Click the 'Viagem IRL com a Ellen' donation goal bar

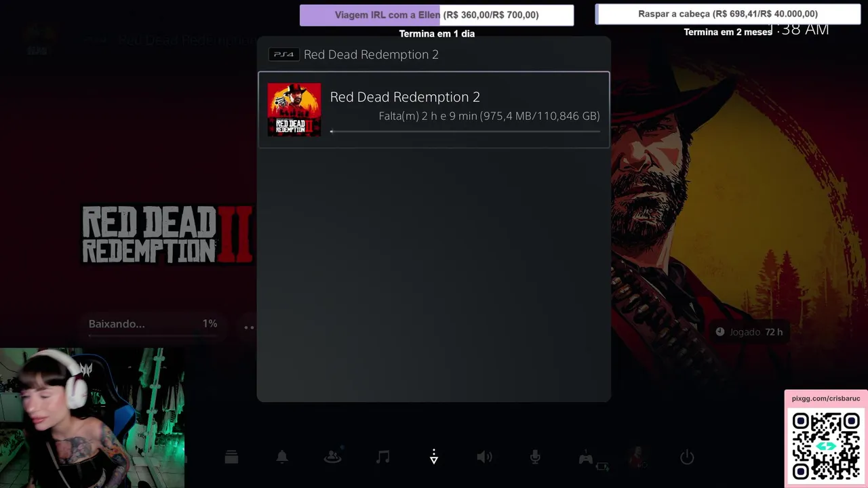pyautogui.click(x=437, y=15)
